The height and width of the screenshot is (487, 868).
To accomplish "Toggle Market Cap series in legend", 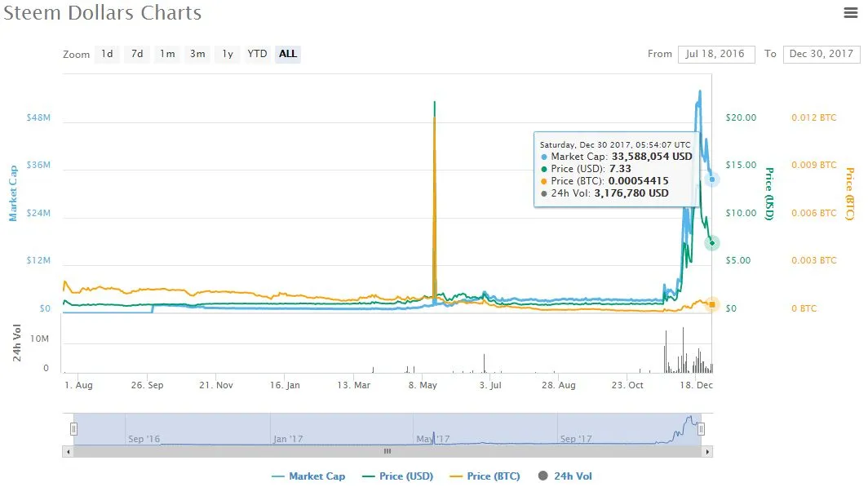I will click(309, 476).
